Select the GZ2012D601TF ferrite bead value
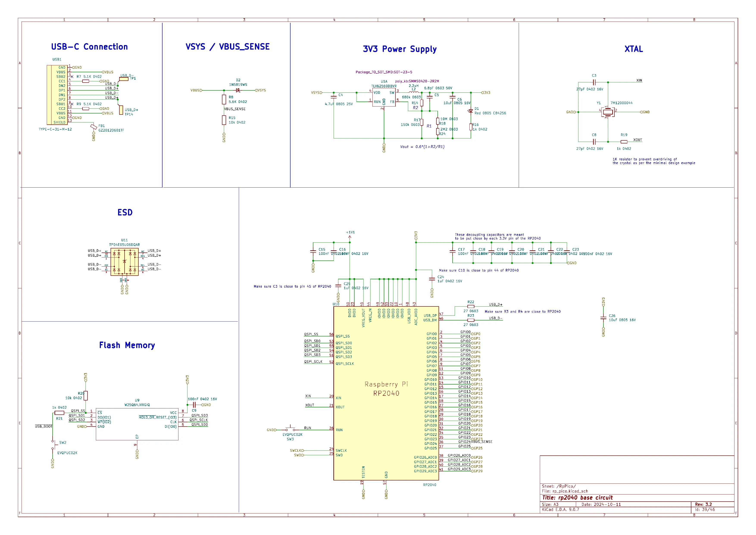Viewport: 756px width, 535px height. click(x=111, y=130)
